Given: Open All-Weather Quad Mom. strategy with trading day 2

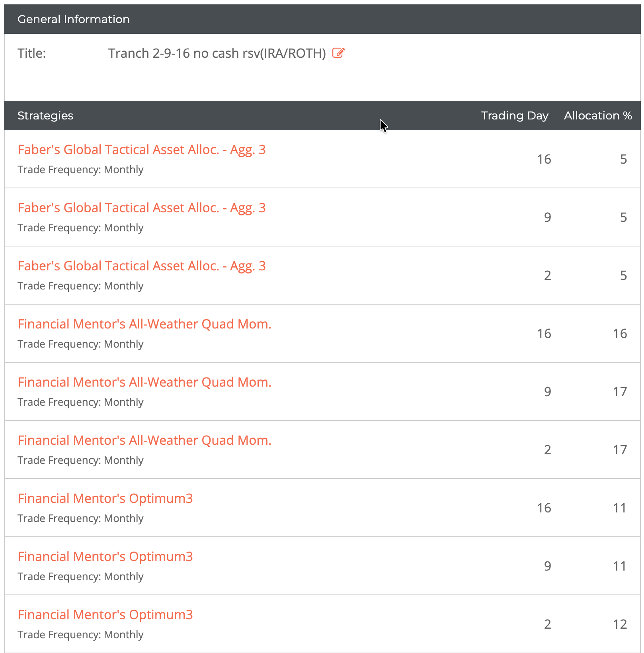Looking at the screenshot, I should click(144, 440).
